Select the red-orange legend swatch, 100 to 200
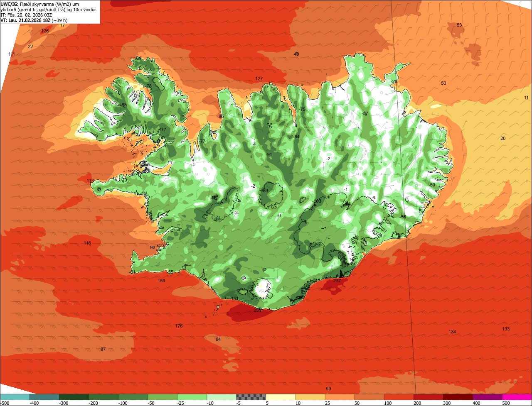 tap(399, 397)
